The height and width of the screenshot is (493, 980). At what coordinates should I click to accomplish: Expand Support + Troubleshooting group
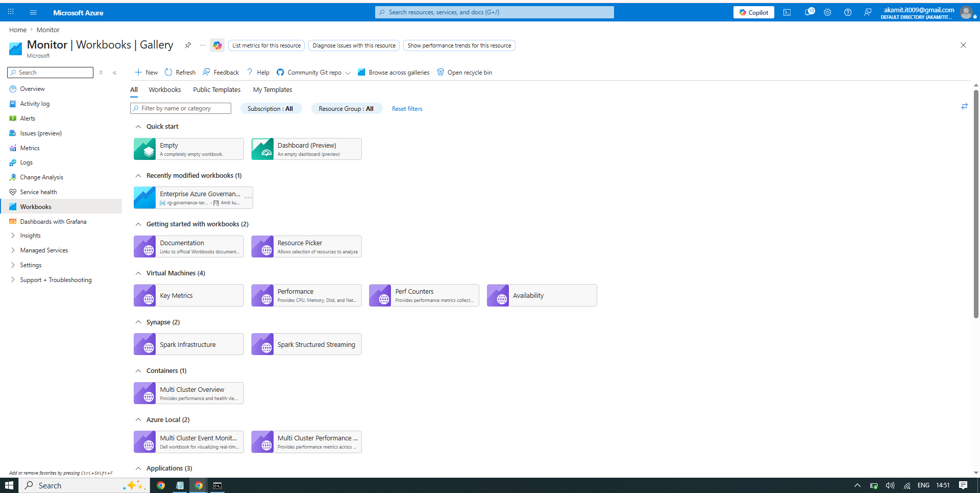[x=13, y=280]
